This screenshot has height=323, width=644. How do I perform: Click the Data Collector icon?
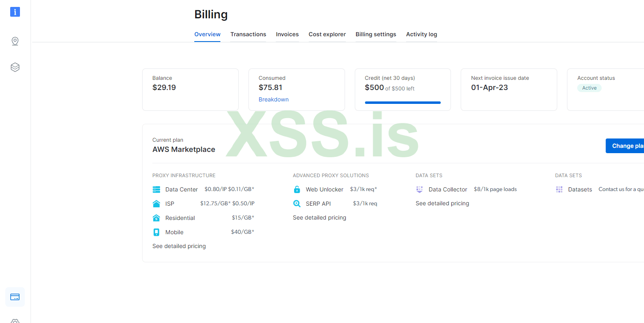[420, 189]
